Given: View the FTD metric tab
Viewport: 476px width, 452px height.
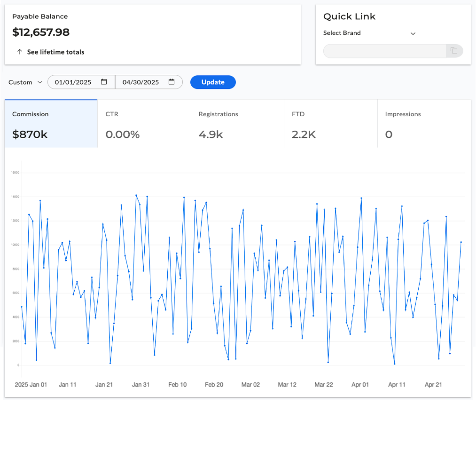Looking at the screenshot, I should [x=330, y=124].
